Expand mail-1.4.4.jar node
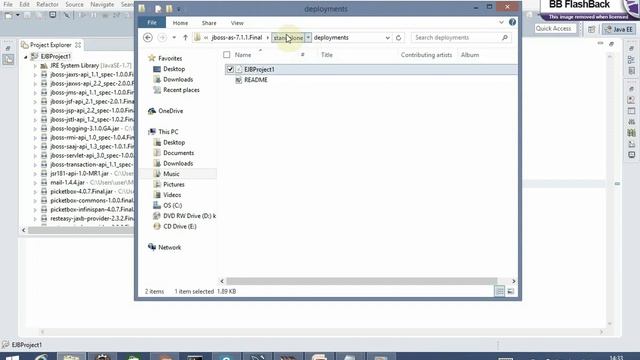Viewport: 640px width, 360px height. point(35,183)
